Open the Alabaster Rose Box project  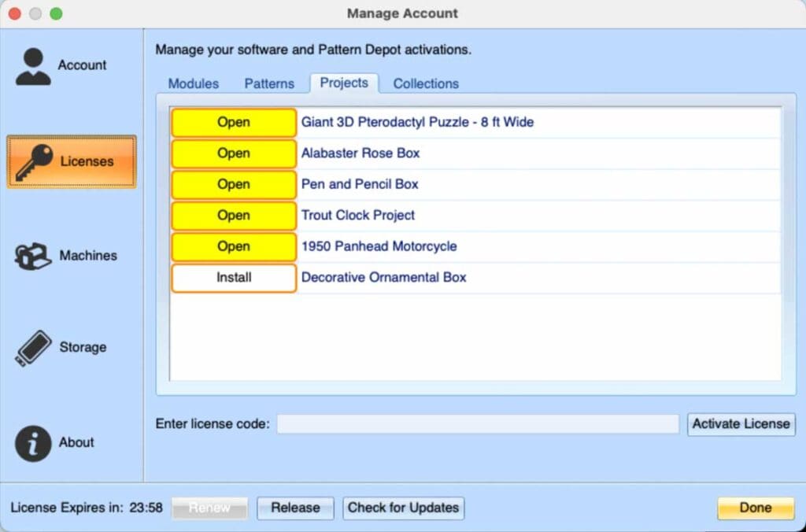click(234, 153)
